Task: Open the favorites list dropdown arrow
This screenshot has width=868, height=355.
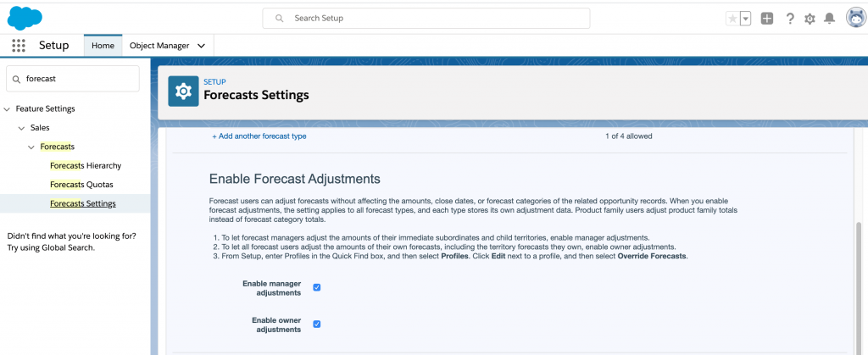Action: (x=745, y=19)
